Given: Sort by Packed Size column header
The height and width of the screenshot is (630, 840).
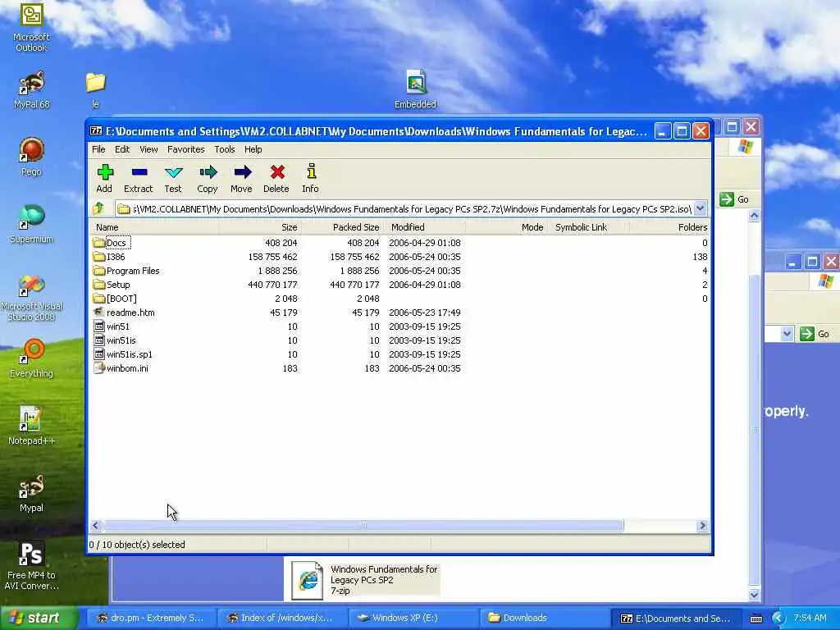Looking at the screenshot, I should coord(342,227).
